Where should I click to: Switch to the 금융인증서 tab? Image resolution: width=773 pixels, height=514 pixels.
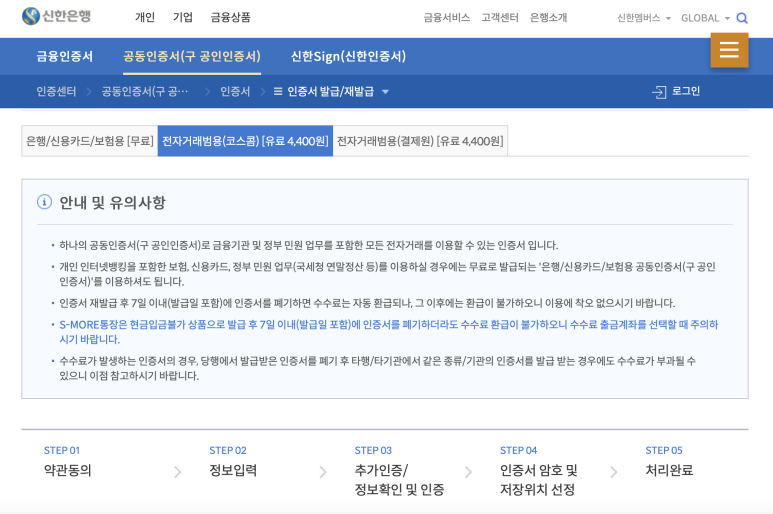(65, 56)
